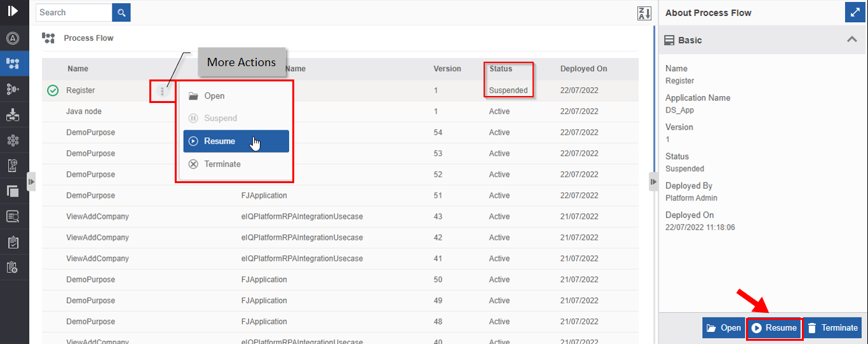Click the About Process Flow panel title
This screenshot has height=344, width=868.
pyautogui.click(x=709, y=13)
